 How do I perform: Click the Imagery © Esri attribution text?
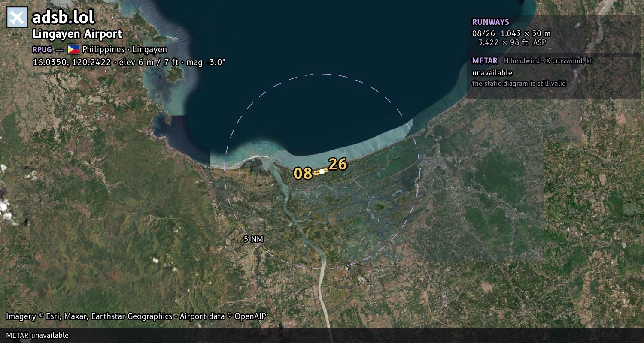click(136, 316)
